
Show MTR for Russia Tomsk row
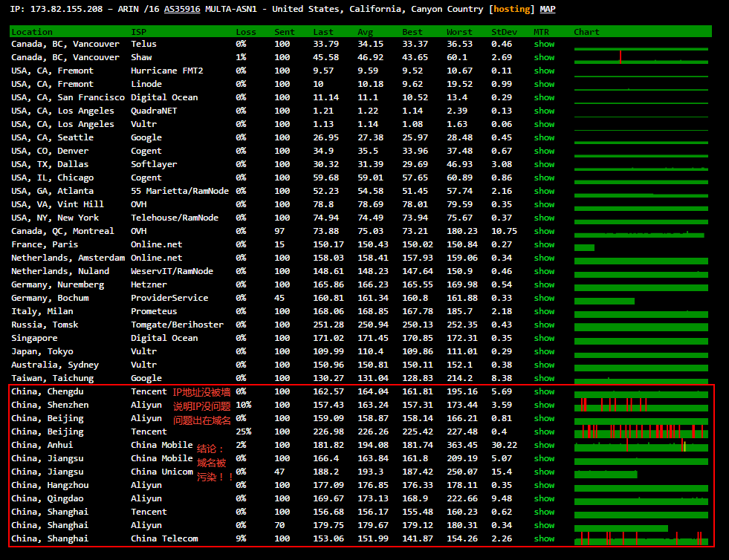pyautogui.click(x=544, y=325)
